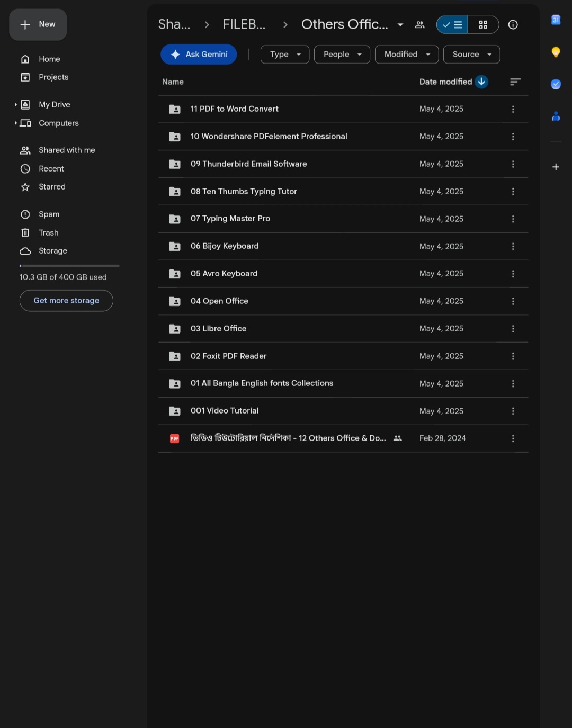Open Recent in sidebar
This screenshot has width=572, height=728.
tap(51, 169)
